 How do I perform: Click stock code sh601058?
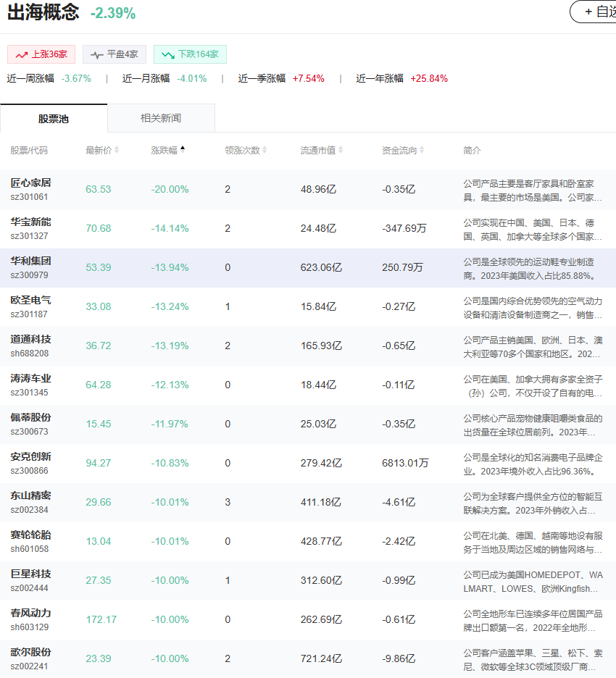(30, 549)
